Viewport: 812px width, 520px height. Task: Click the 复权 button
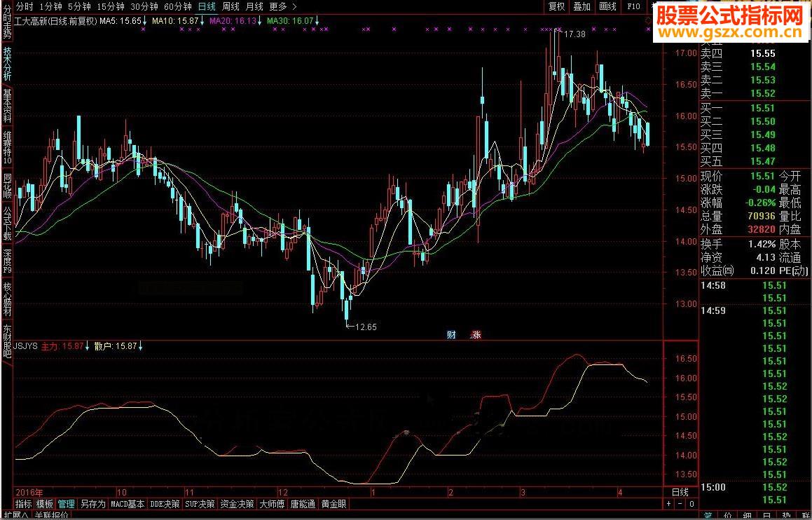click(x=557, y=7)
